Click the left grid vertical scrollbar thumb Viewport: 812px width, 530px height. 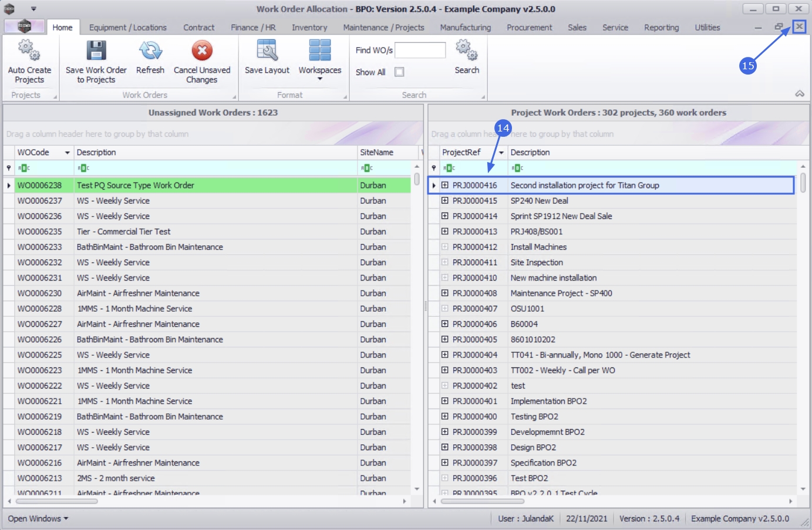[416, 178]
